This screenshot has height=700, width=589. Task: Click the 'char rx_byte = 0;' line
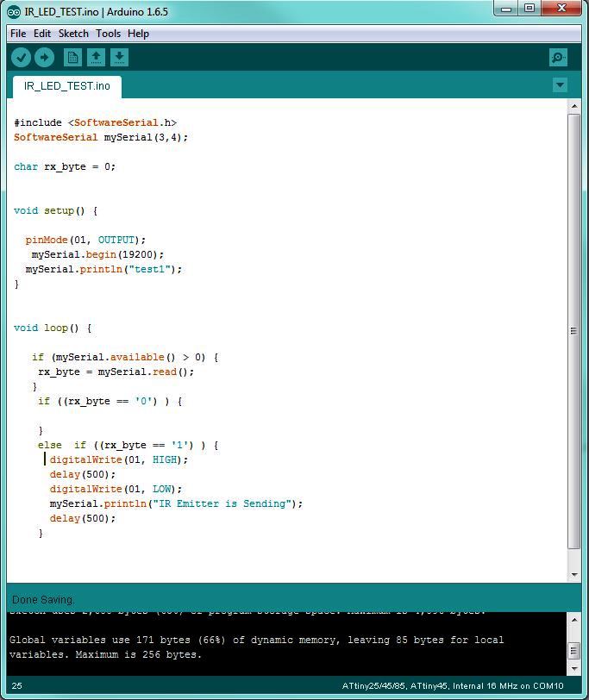[65, 167]
